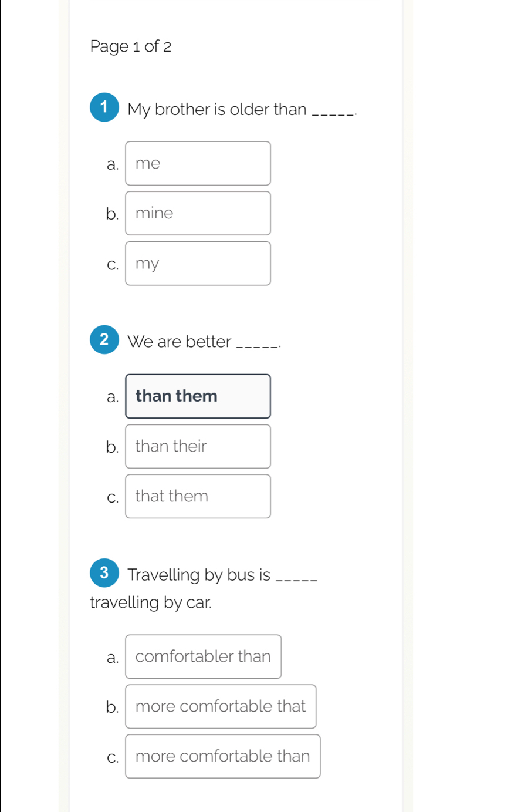Select the "me" answer for question 1
The image size is (528, 812).
click(x=198, y=163)
